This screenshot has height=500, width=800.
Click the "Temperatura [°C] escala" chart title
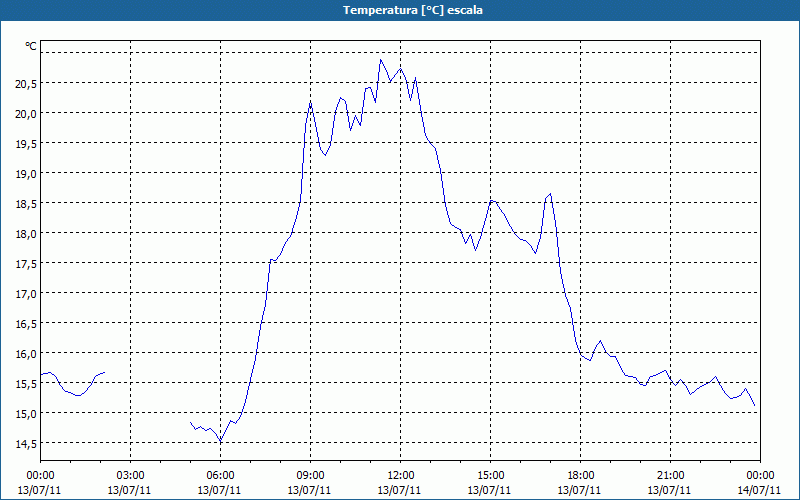tap(413, 10)
